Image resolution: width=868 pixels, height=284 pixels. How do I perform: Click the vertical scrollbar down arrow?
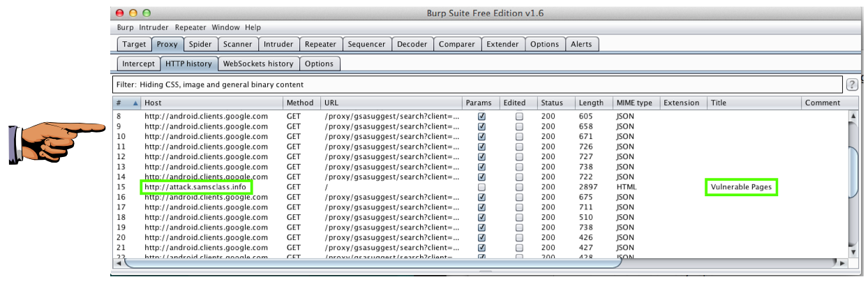[853, 251]
